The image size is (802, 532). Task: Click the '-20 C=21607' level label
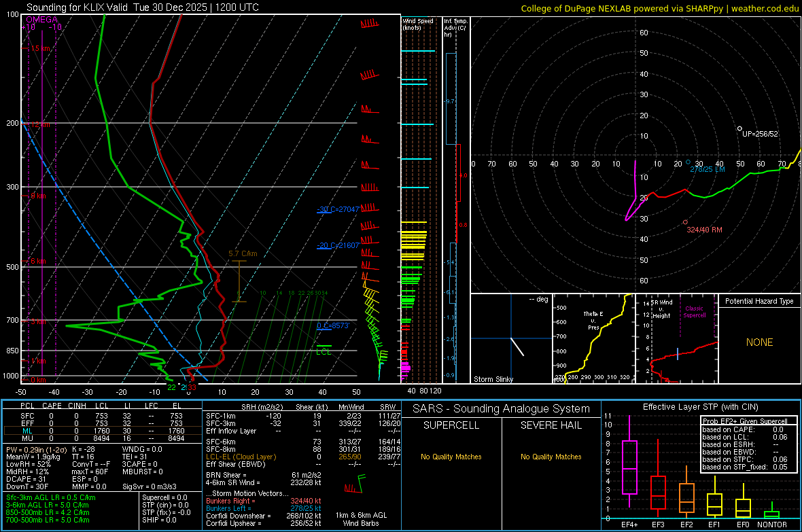pos(338,245)
